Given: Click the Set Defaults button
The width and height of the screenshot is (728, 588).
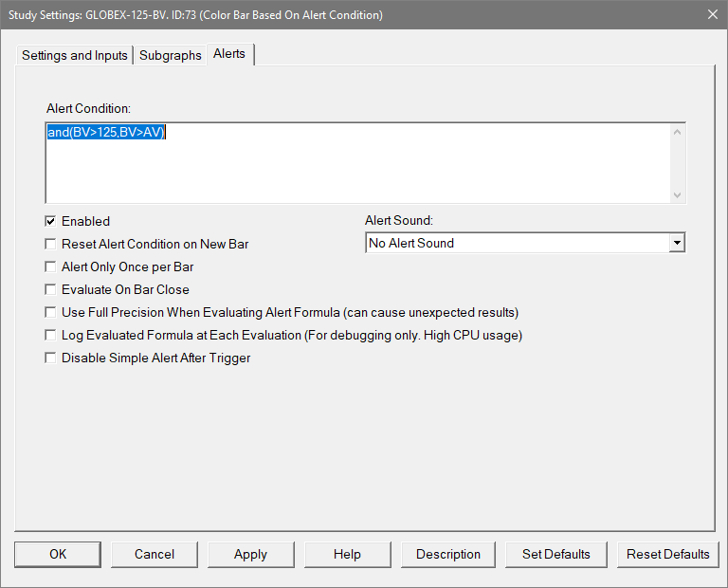Looking at the screenshot, I should coord(556,554).
